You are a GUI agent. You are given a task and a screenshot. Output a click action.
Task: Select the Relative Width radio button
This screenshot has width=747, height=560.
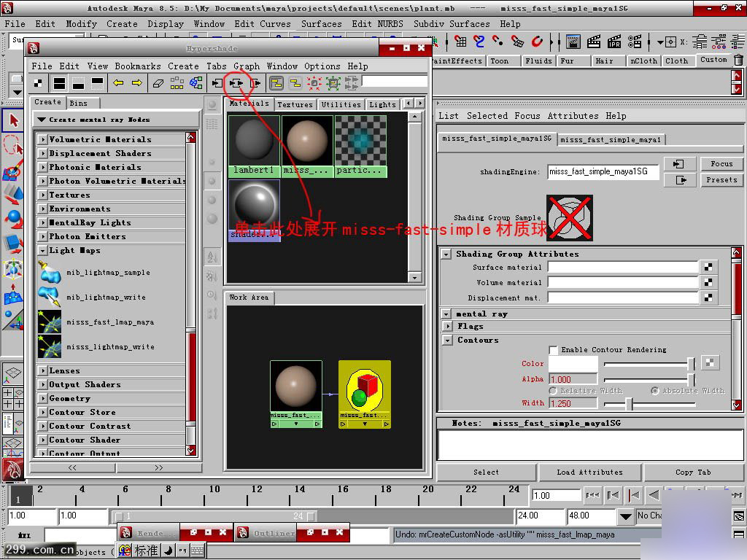pyautogui.click(x=553, y=391)
